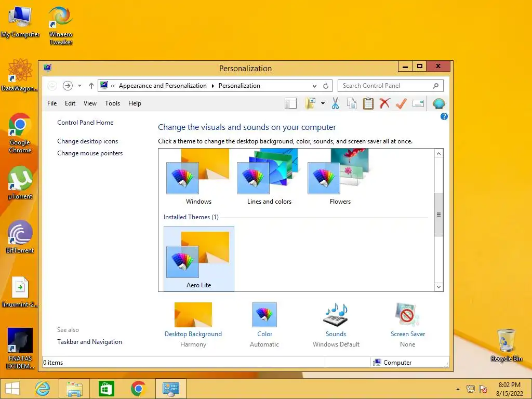
Task: Click the Recycle Bin desktop icon
Action: pyautogui.click(x=506, y=345)
